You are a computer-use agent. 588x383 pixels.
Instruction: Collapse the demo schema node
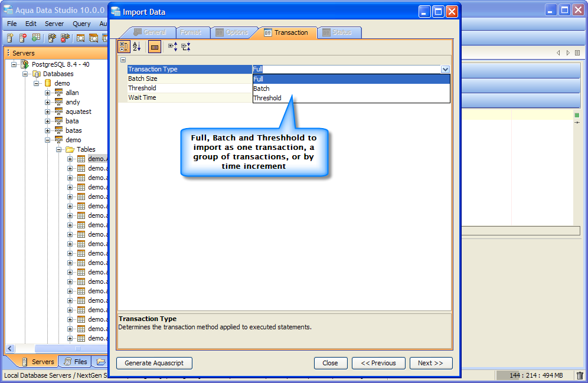click(x=48, y=140)
